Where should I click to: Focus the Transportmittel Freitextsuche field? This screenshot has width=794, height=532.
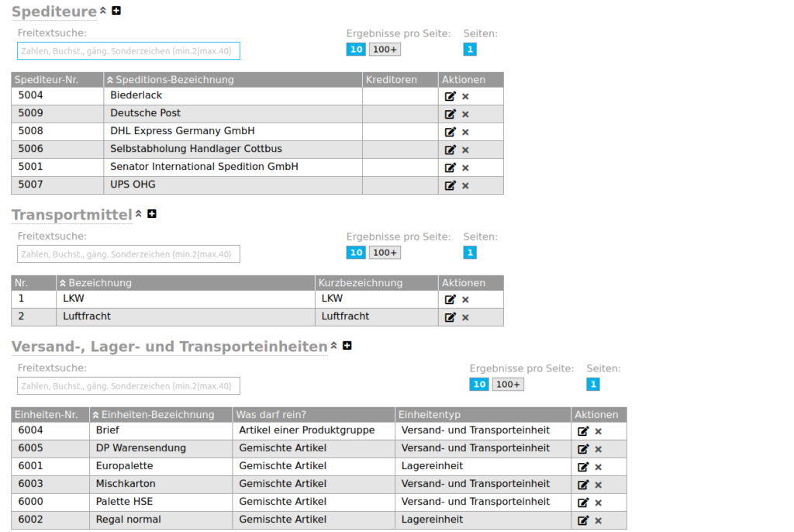tap(129, 254)
